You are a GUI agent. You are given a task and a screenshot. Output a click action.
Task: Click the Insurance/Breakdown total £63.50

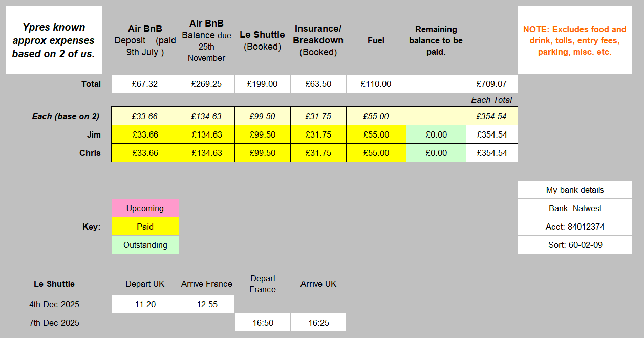click(318, 84)
